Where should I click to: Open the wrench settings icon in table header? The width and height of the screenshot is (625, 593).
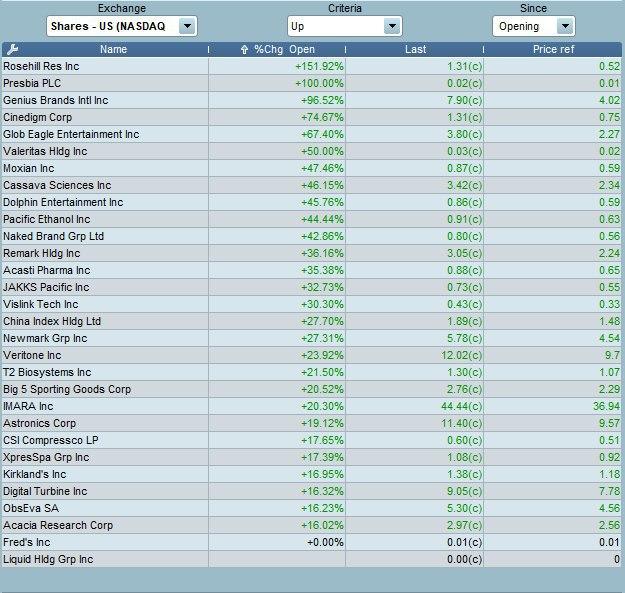[x=12, y=49]
